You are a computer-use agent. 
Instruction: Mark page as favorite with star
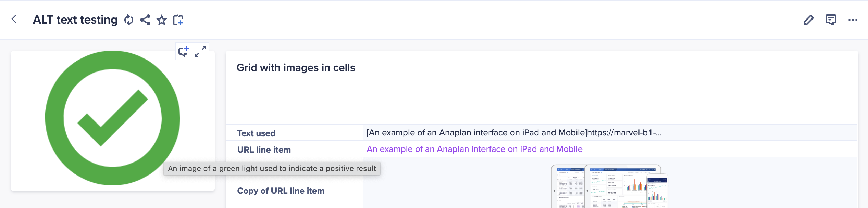pos(162,20)
